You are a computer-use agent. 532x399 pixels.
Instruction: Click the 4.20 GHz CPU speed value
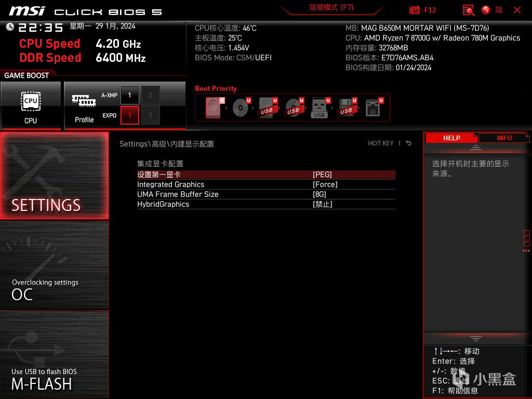point(118,44)
